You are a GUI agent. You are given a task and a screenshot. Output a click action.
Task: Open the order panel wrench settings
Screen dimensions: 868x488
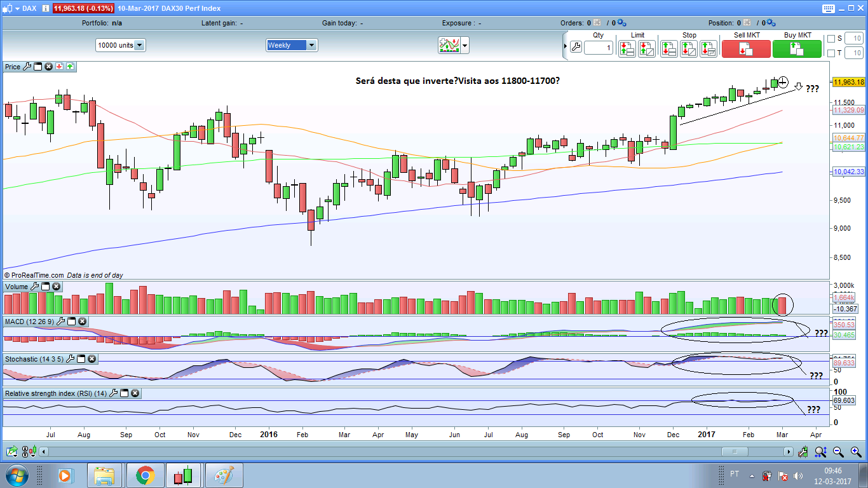click(x=576, y=47)
